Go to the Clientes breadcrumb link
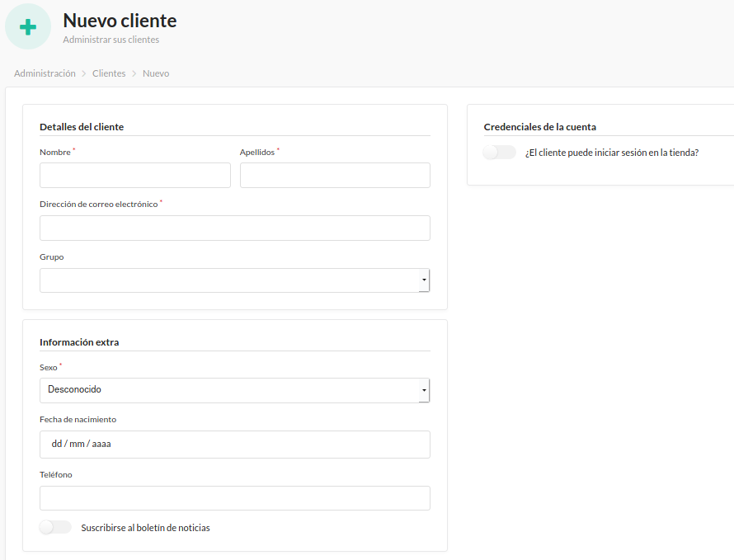Image resolution: width=734 pixels, height=560 pixels. 109,73
